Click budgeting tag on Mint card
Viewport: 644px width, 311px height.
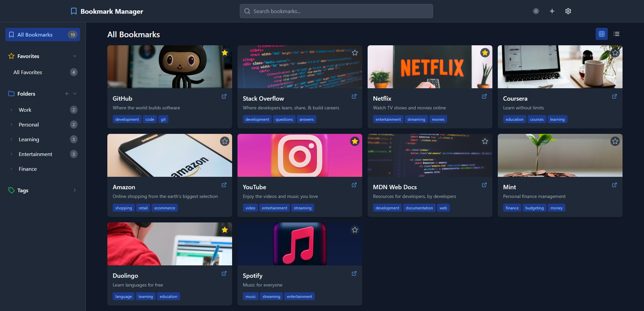point(534,208)
